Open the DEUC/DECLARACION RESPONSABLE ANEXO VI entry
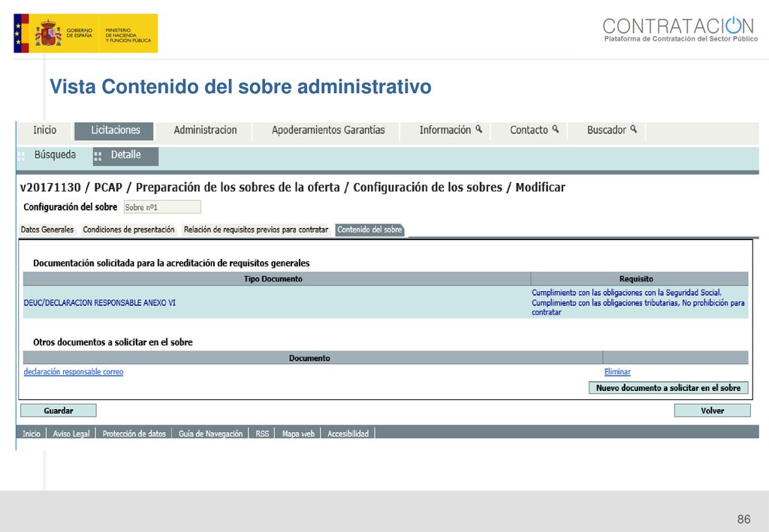The width and height of the screenshot is (769, 532). (x=100, y=302)
